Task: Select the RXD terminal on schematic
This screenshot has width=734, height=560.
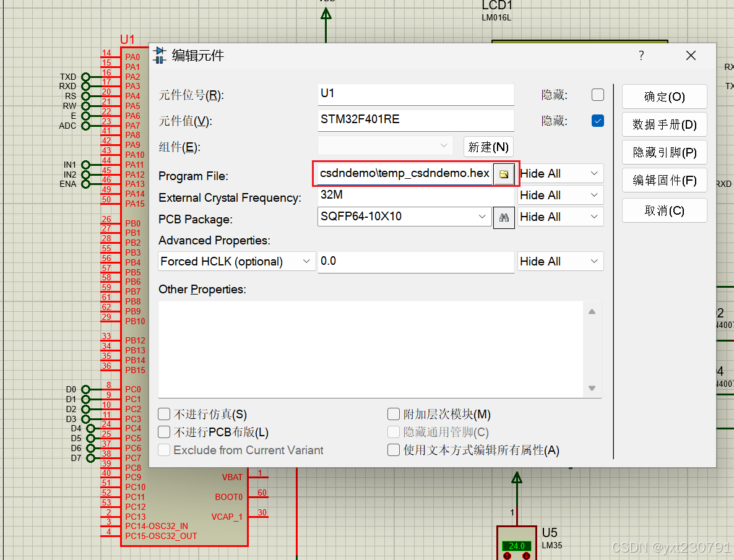Action: 85,86
